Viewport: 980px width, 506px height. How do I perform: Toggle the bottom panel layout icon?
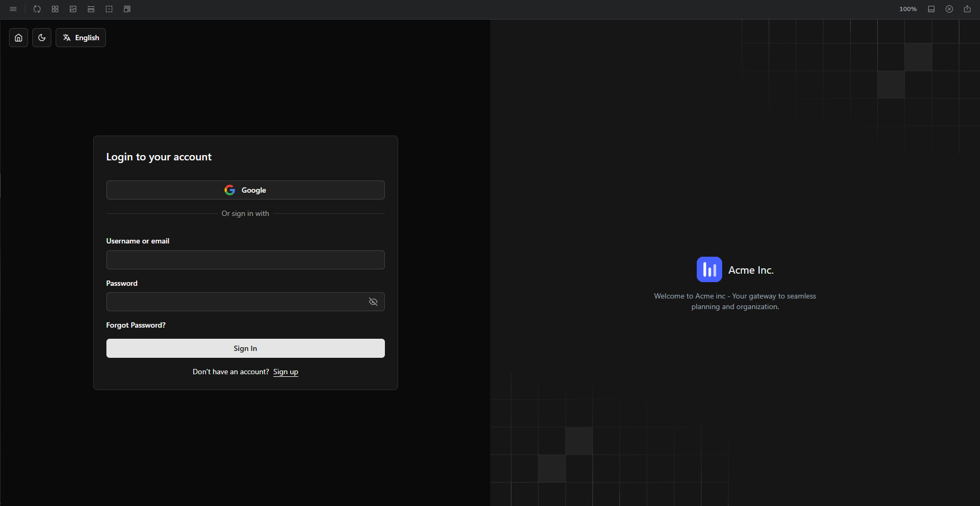(x=931, y=9)
